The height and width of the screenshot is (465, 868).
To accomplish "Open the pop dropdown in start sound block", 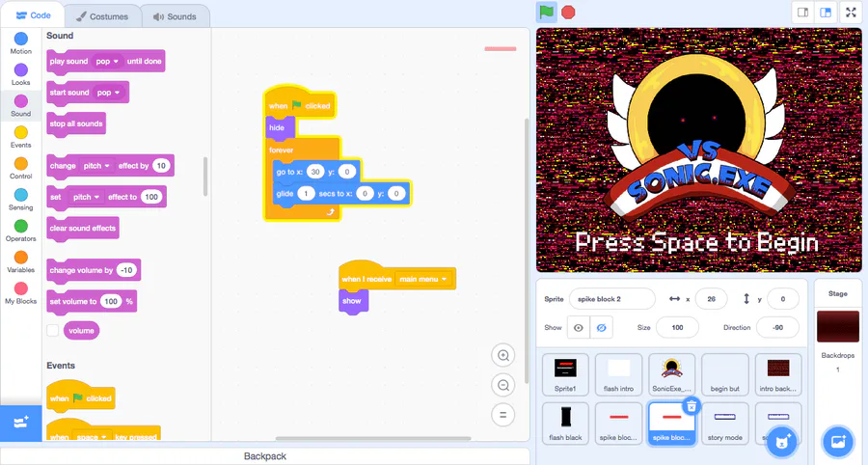I will [x=108, y=93].
